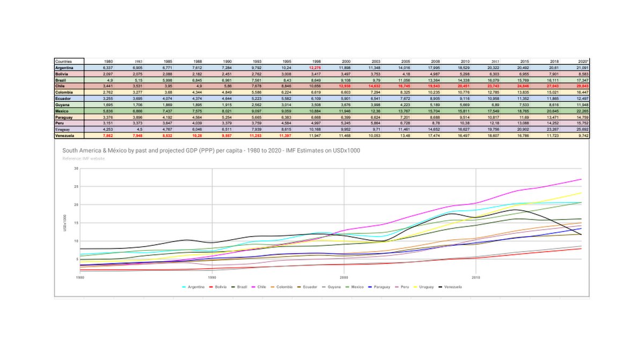
Task: Click the chart title text
Action: click(211, 151)
